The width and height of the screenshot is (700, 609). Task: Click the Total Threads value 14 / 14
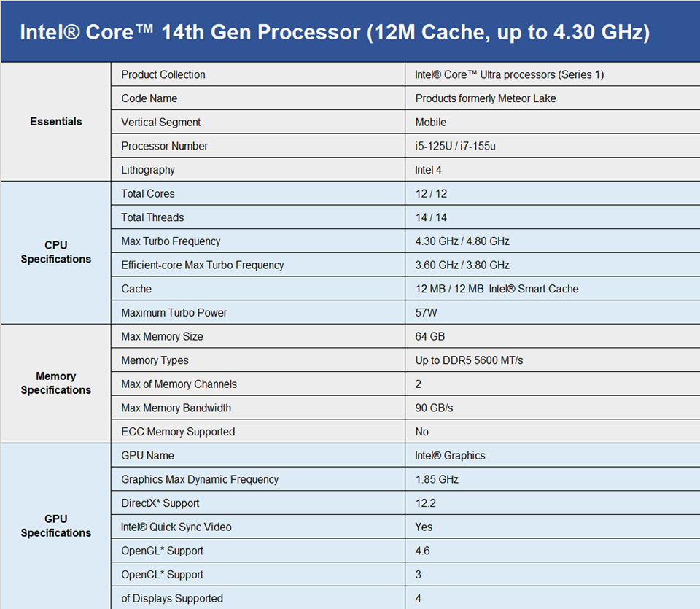point(431,217)
